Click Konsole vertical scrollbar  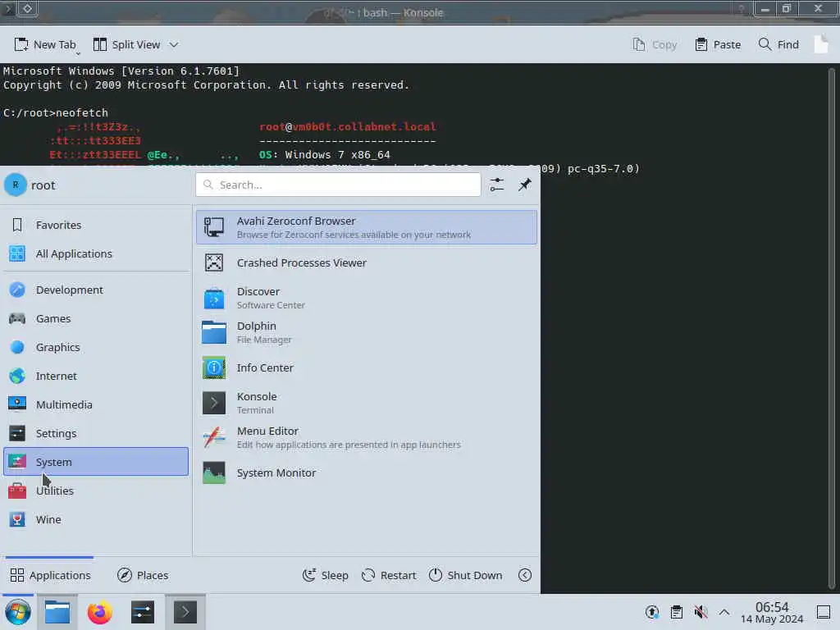tap(832, 328)
